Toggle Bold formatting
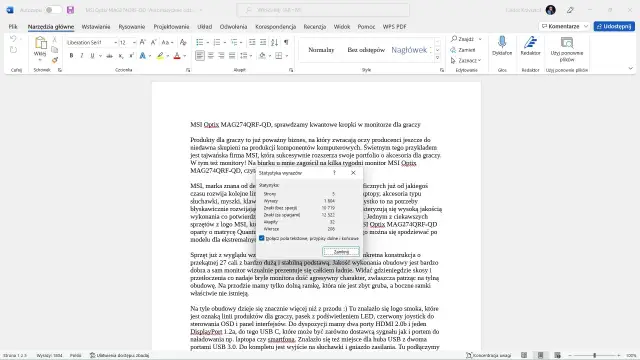 [x=71, y=56]
